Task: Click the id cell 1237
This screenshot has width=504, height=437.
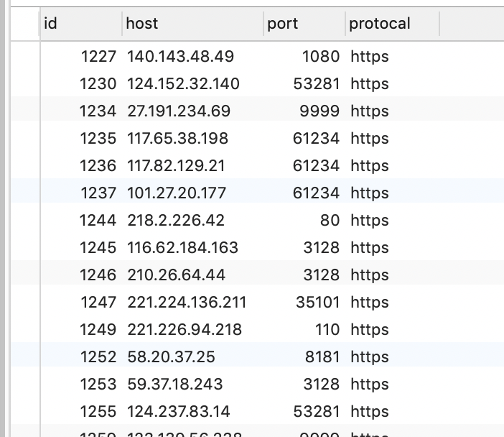Action: point(98,193)
